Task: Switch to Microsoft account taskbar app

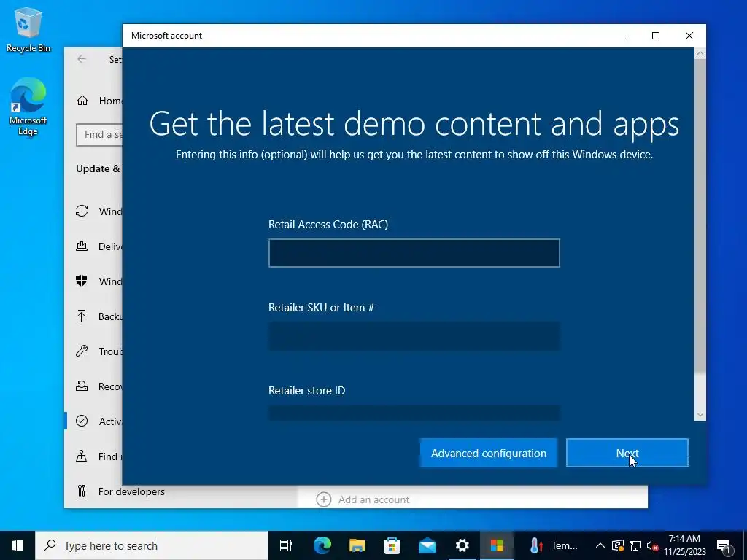Action: [x=496, y=545]
